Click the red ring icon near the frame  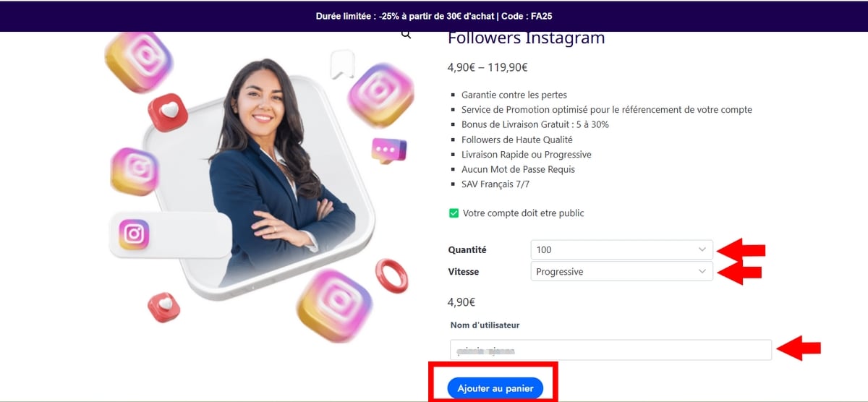[391, 275]
